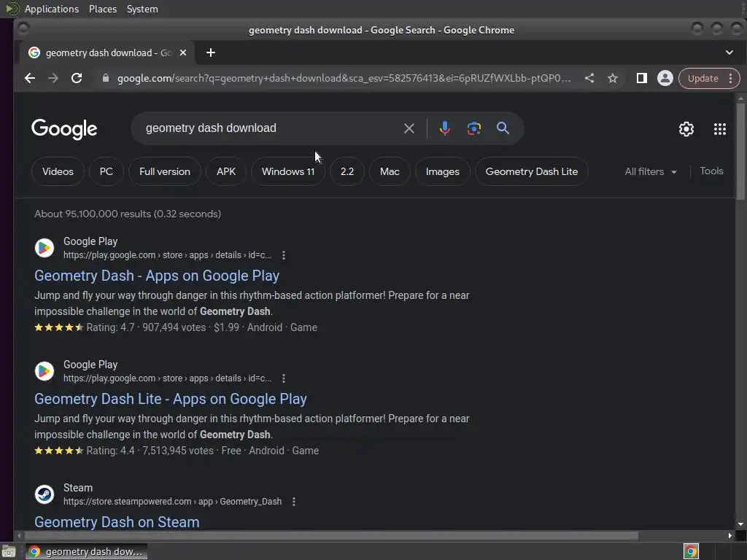Open Geometry Dash - Apps on Google Play

(157, 276)
